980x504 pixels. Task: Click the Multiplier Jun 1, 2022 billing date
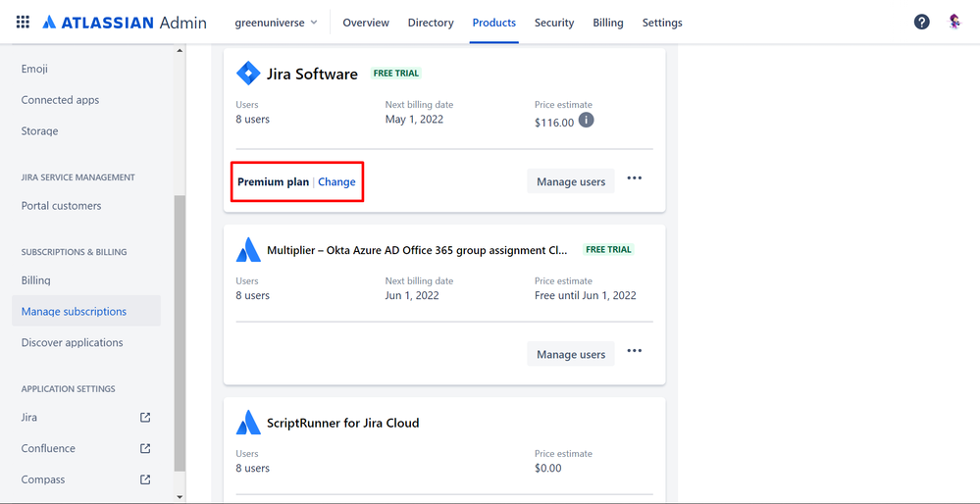click(412, 295)
